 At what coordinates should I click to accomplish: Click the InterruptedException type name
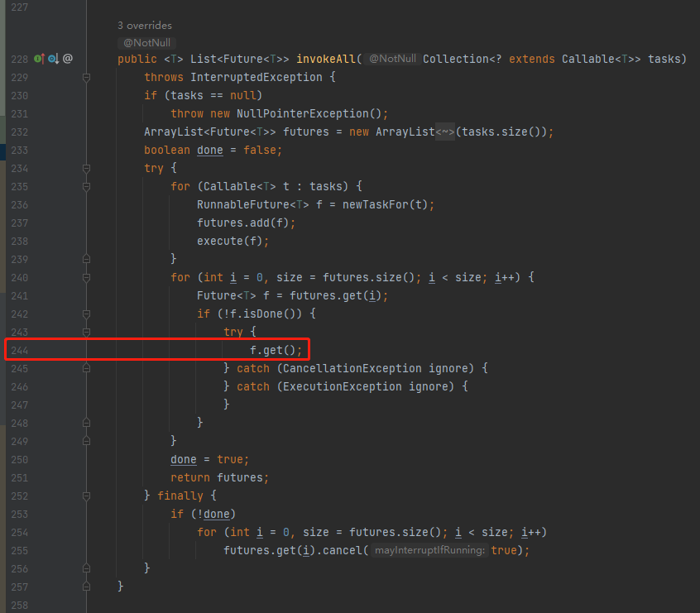257,77
